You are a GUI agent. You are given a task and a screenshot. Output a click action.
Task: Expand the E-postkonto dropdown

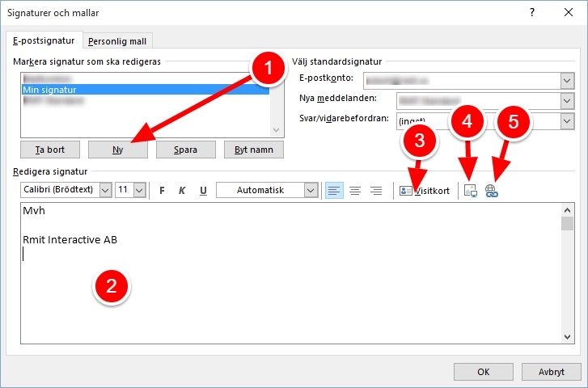click(x=567, y=81)
